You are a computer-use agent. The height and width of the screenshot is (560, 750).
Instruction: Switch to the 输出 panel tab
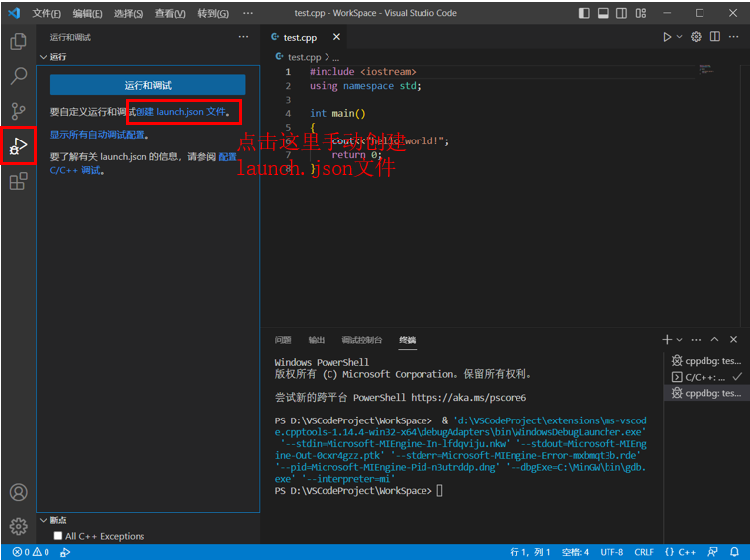(317, 340)
